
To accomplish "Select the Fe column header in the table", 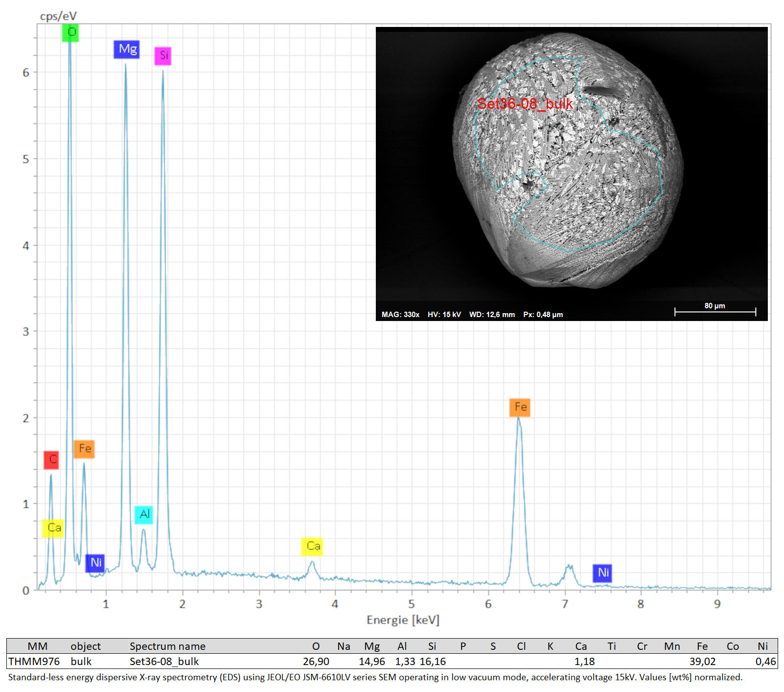I will 702,646.
